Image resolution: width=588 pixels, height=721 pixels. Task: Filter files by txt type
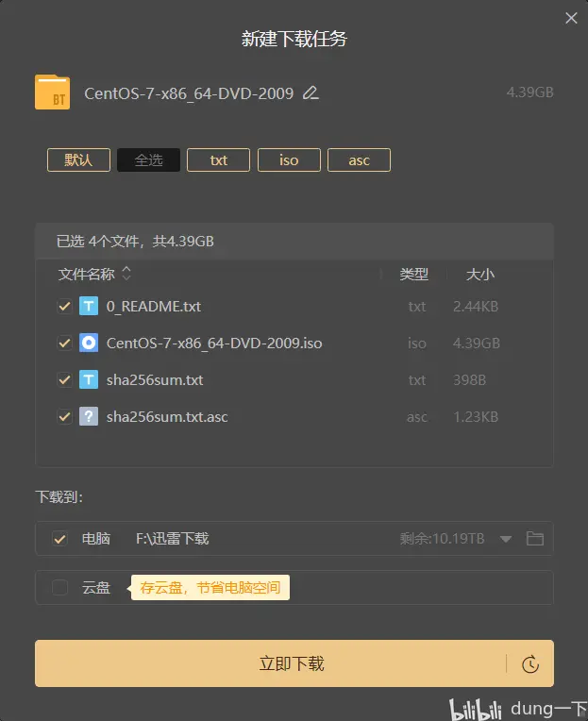[x=218, y=160]
